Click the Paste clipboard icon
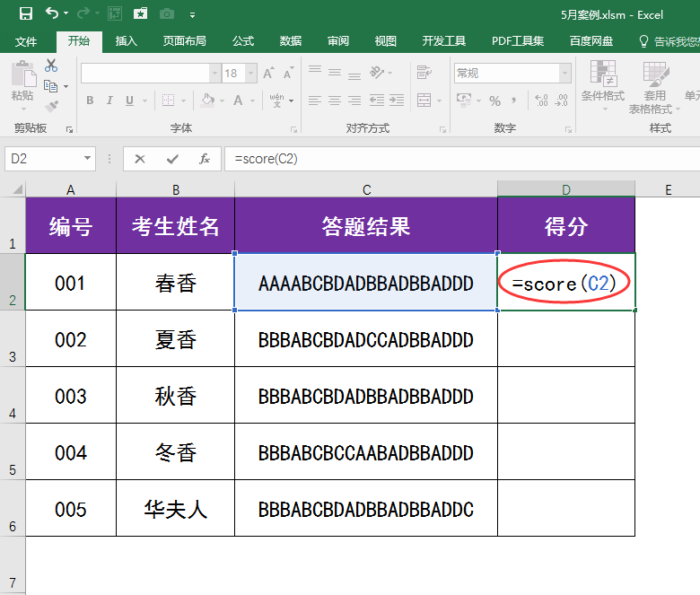700x595 pixels. click(23, 74)
